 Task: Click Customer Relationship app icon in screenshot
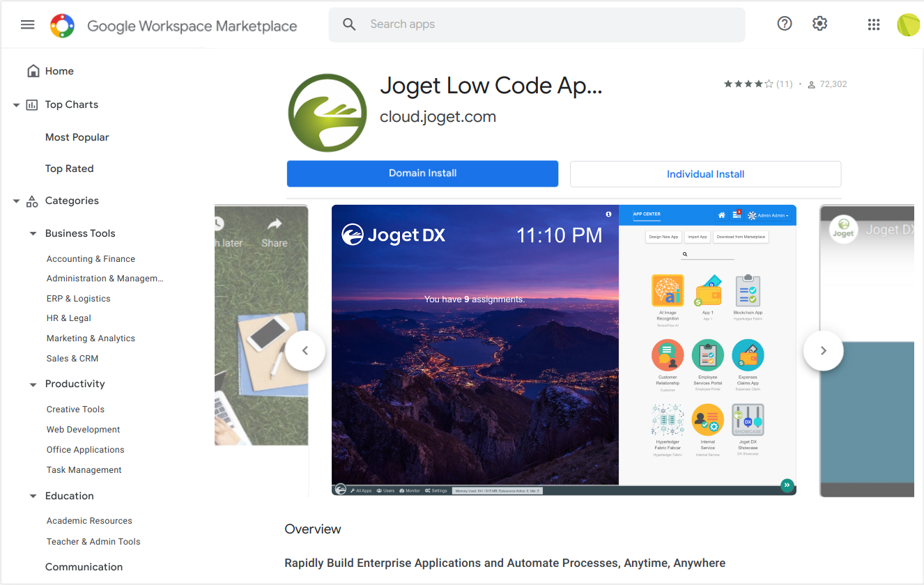(668, 356)
